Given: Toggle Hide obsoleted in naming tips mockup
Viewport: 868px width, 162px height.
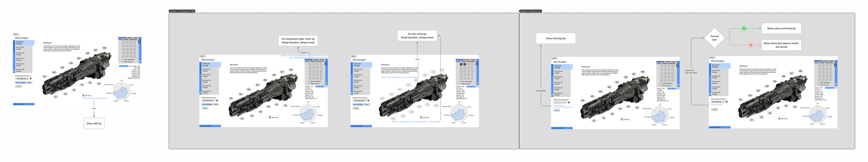Looking at the screenshot, I should 661,83.
